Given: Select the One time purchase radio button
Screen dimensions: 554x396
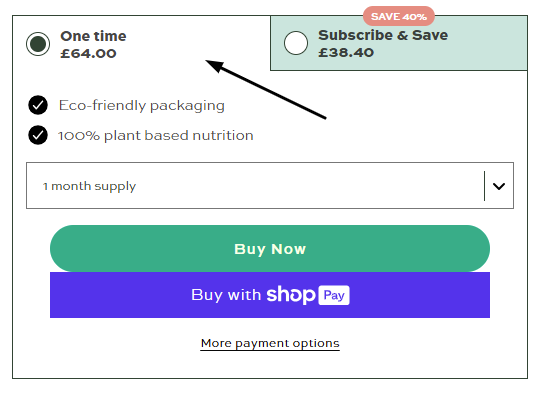Looking at the screenshot, I should tap(38, 44).
